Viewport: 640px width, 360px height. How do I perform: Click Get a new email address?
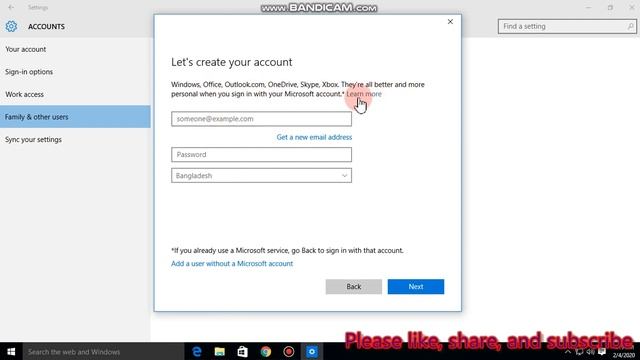314,137
